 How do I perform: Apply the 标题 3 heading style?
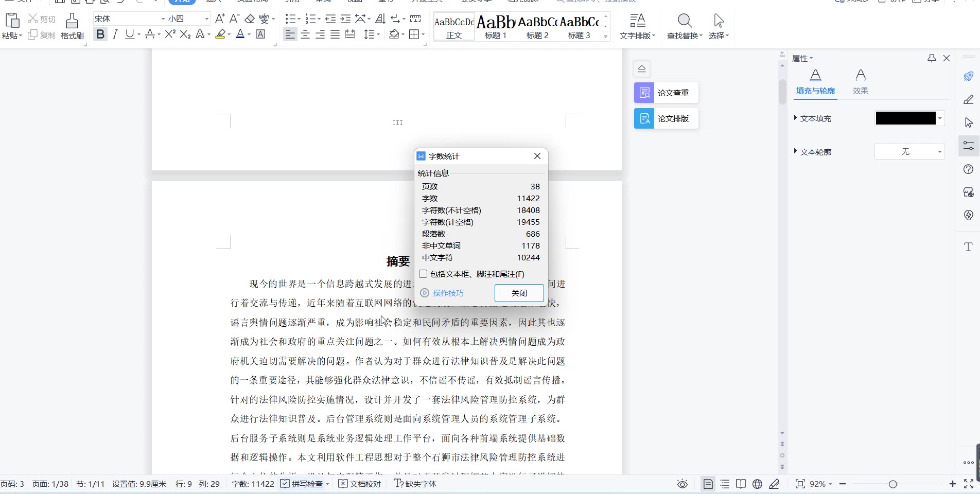579,27
